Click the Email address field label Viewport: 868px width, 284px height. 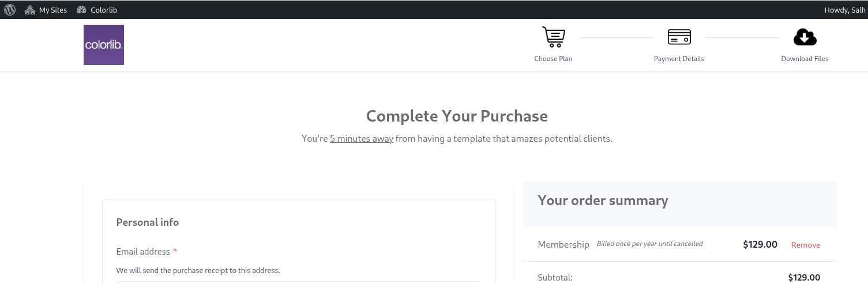tap(143, 252)
